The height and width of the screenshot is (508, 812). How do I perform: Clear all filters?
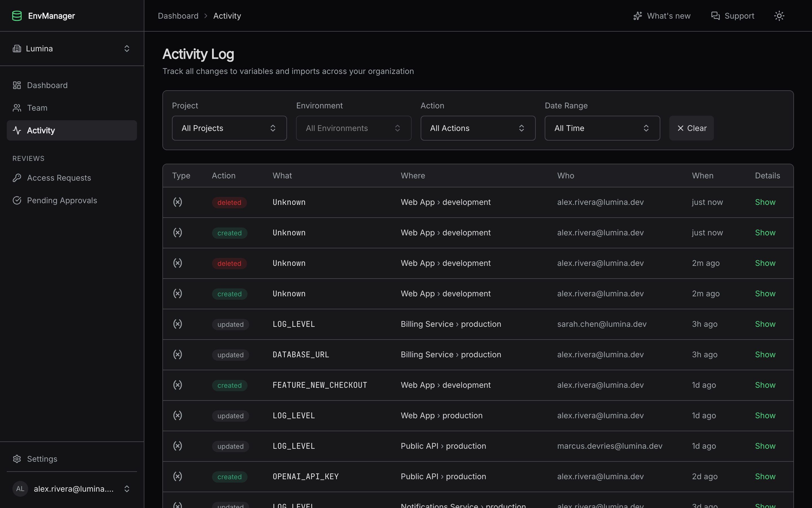(692, 128)
